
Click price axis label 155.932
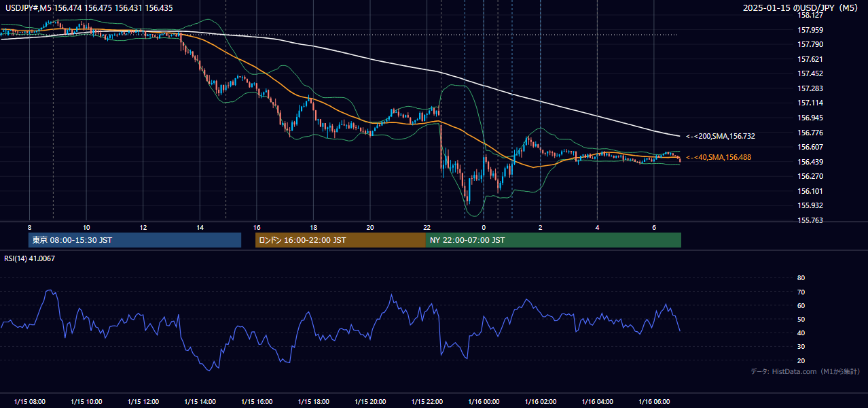pos(810,205)
